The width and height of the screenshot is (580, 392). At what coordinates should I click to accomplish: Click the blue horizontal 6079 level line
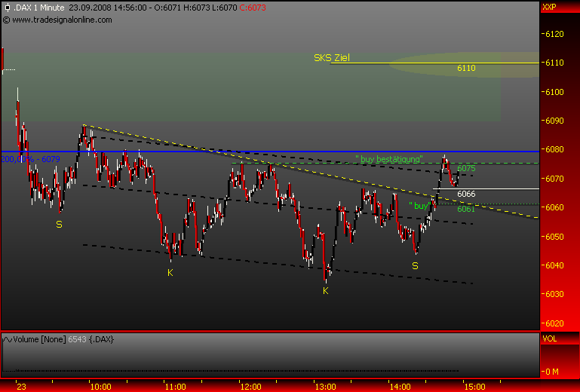click(x=269, y=152)
